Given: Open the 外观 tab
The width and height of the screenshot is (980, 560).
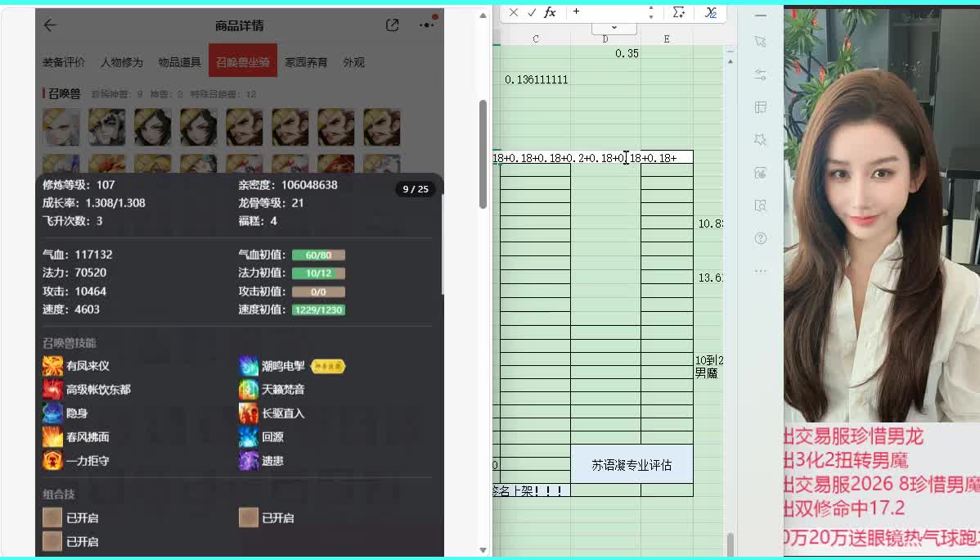Looking at the screenshot, I should (x=353, y=62).
